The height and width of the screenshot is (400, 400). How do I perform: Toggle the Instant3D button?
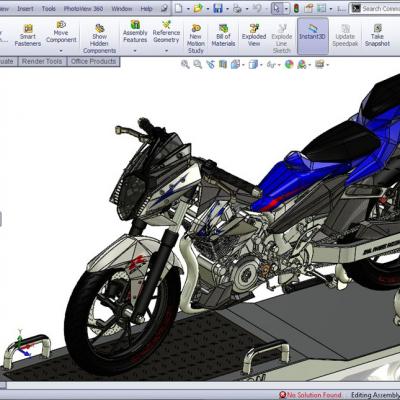pyautogui.click(x=312, y=36)
